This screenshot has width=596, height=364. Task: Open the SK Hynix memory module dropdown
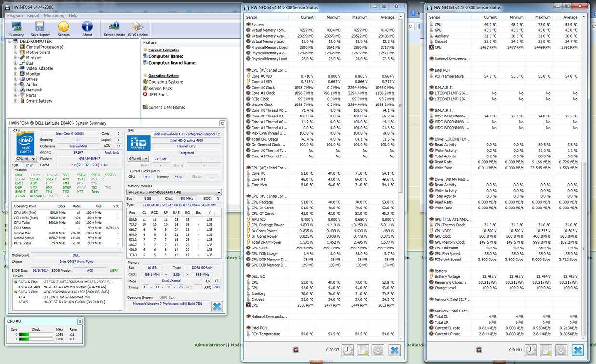pos(174,192)
